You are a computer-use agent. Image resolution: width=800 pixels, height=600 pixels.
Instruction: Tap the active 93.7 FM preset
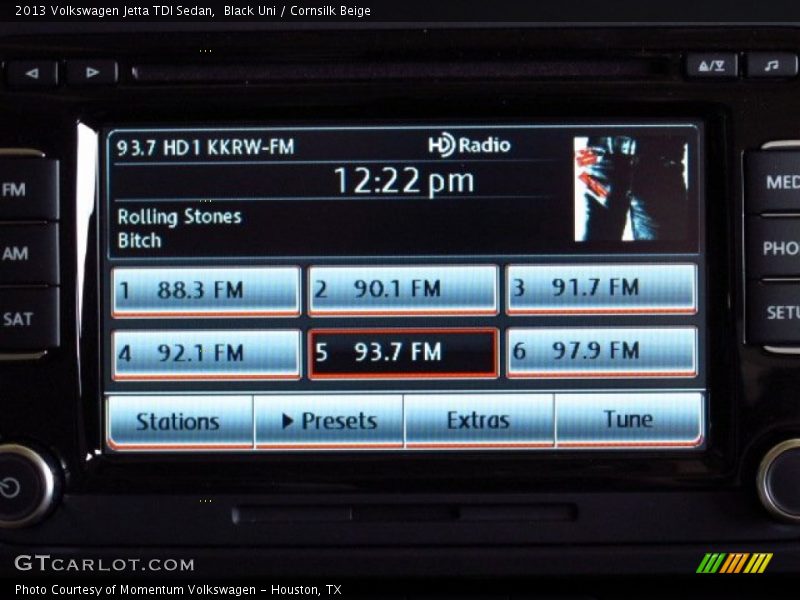(x=402, y=353)
